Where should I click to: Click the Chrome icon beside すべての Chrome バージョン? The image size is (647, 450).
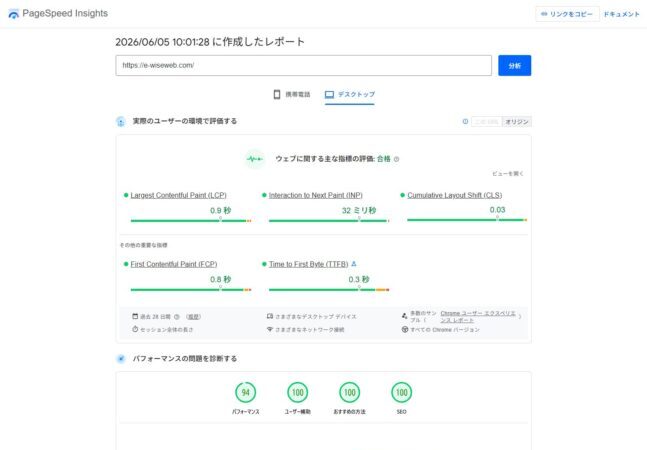coord(405,330)
